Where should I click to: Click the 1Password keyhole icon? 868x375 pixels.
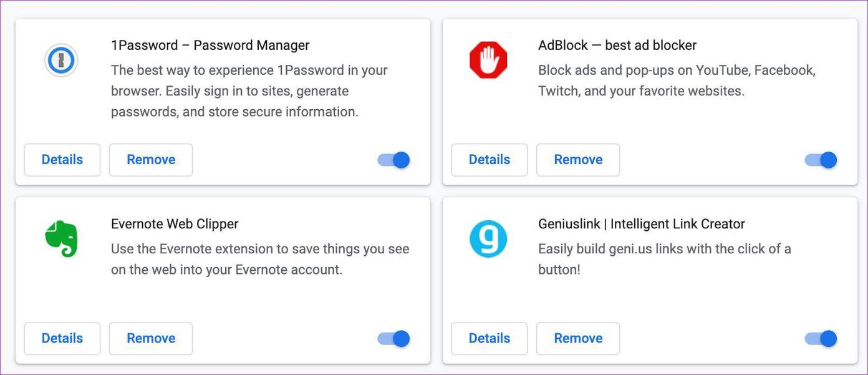pos(61,61)
